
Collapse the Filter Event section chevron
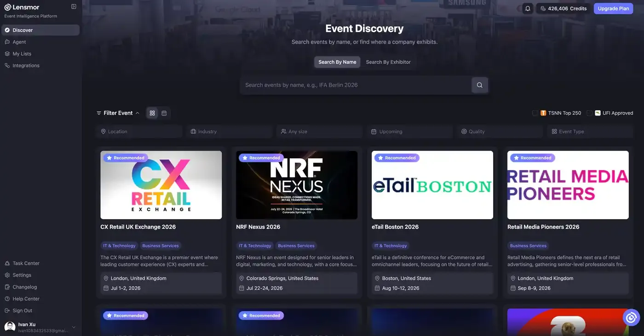point(137,113)
